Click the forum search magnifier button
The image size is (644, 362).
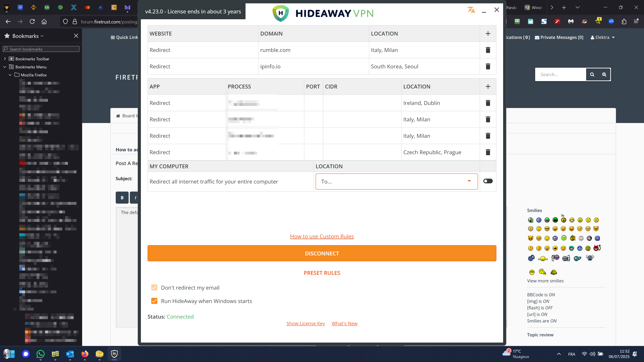[x=592, y=74]
